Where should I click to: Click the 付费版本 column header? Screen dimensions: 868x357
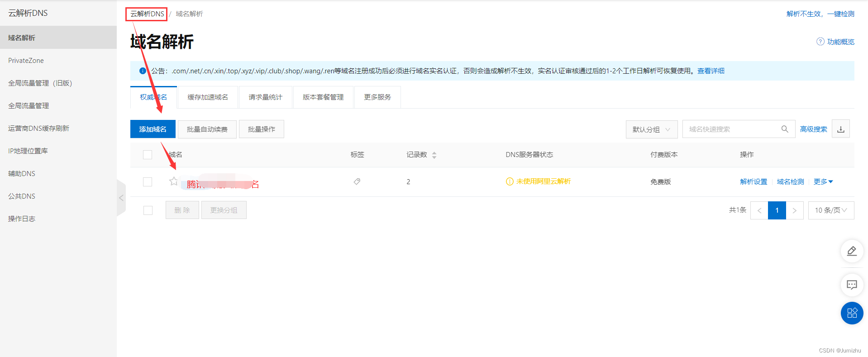tap(664, 155)
